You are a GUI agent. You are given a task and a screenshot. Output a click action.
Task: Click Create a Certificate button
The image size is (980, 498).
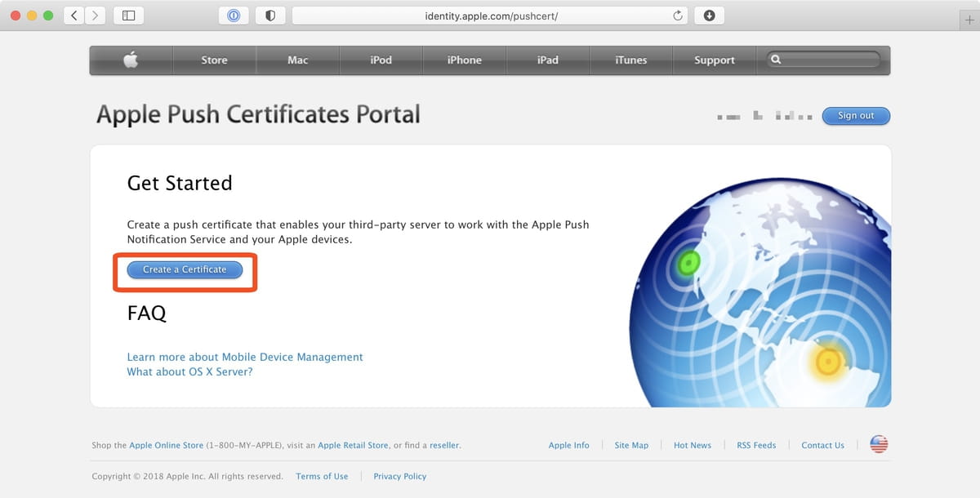(185, 269)
